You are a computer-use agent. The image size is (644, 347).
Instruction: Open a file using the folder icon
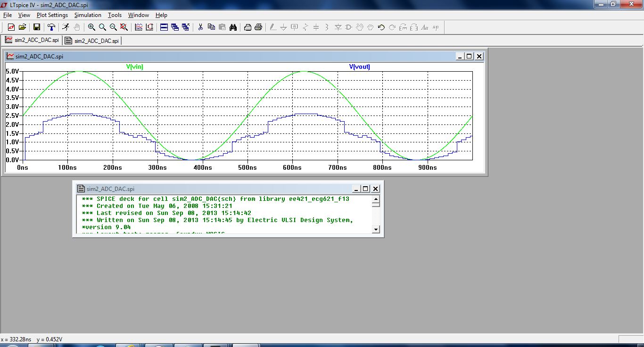(22, 27)
